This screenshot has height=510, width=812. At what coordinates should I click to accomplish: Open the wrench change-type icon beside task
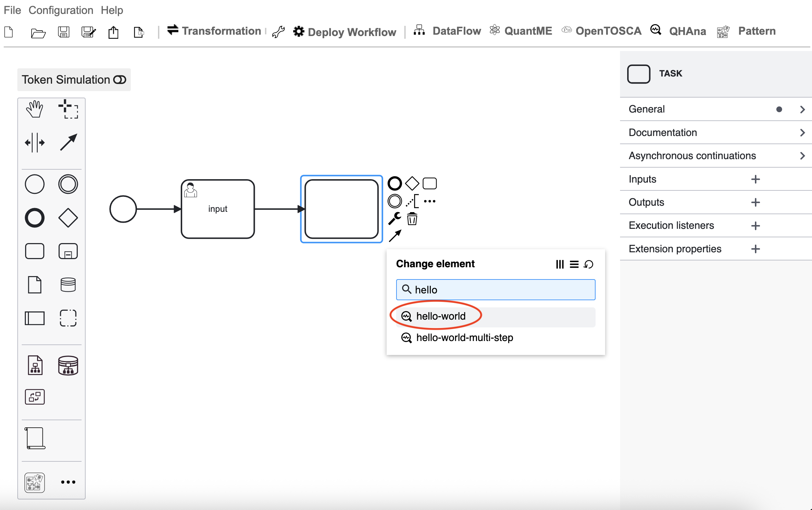click(x=394, y=219)
